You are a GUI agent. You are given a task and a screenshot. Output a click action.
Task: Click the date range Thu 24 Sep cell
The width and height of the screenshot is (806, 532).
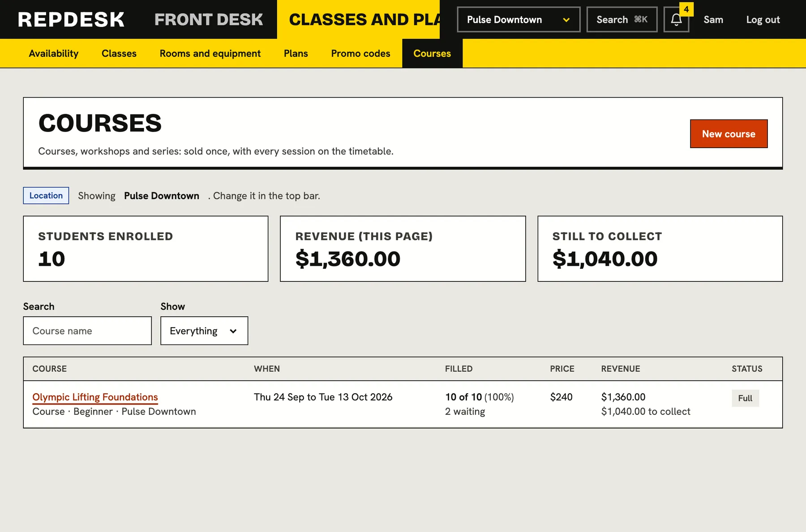[x=323, y=397]
